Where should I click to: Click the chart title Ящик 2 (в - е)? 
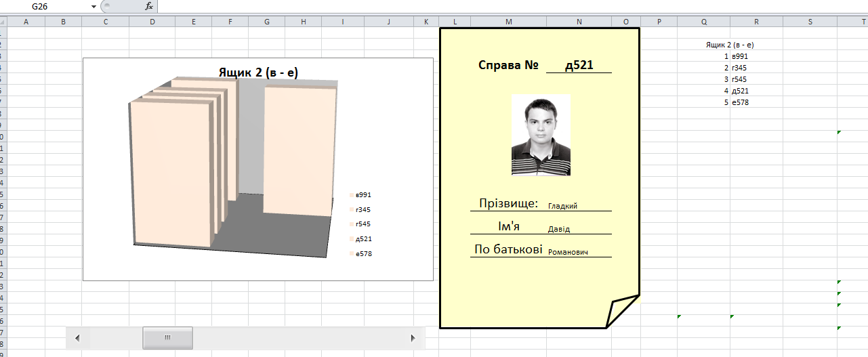pos(257,72)
